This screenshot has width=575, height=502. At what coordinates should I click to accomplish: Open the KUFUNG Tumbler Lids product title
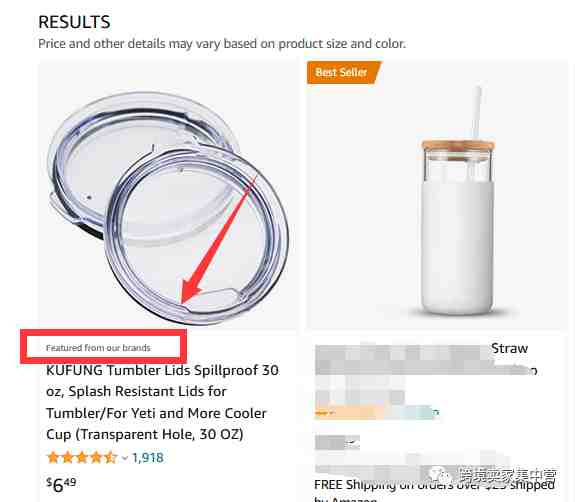pyautogui.click(x=162, y=402)
